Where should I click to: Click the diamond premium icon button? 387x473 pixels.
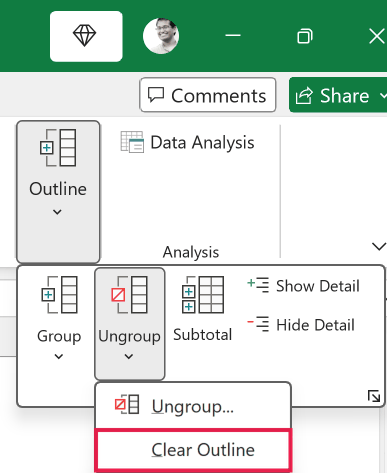86,36
